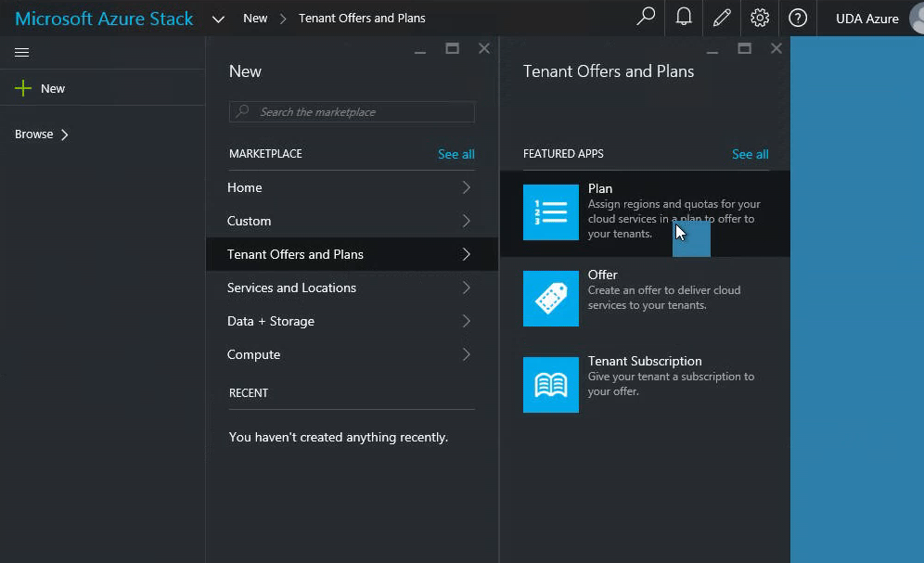This screenshot has width=924, height=563.
Task: Click the Search the marketplace field
Action: click(353, 112)
